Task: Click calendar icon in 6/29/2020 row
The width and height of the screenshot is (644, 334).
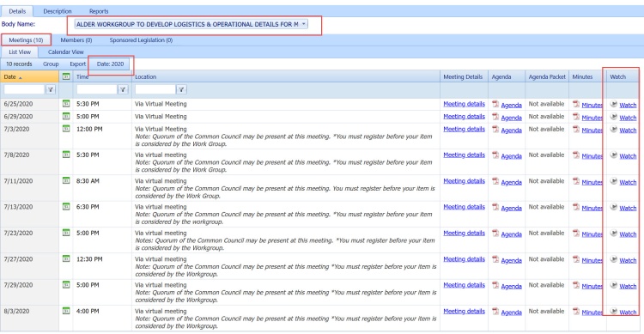Action: pyautogui.click(x=66, y=116)
